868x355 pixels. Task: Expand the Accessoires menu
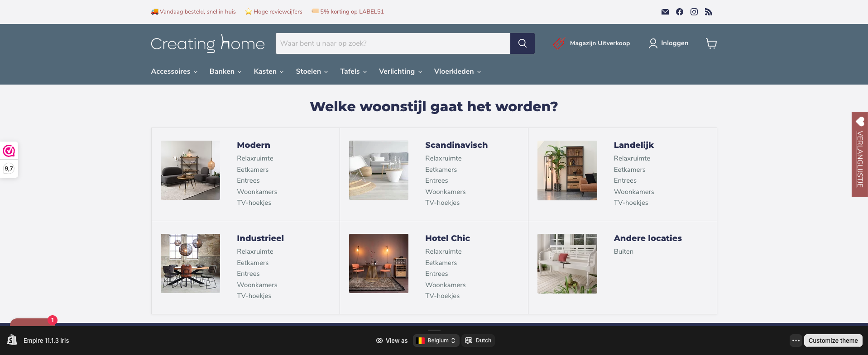point(174,71)
